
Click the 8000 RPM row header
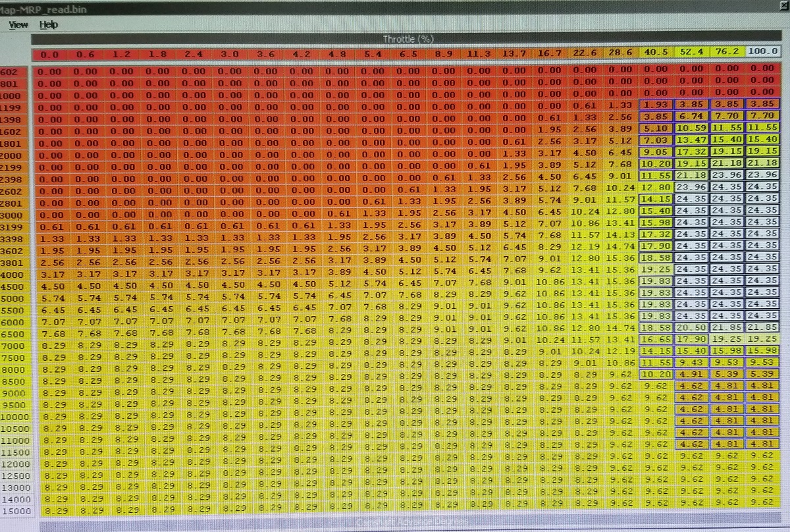click(x=15, y=369)
